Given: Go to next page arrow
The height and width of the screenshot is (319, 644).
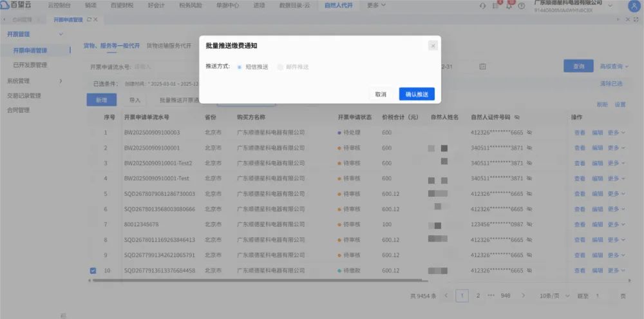Looking at the screenshot, I should pyautogui.click(x=523, y=296).
